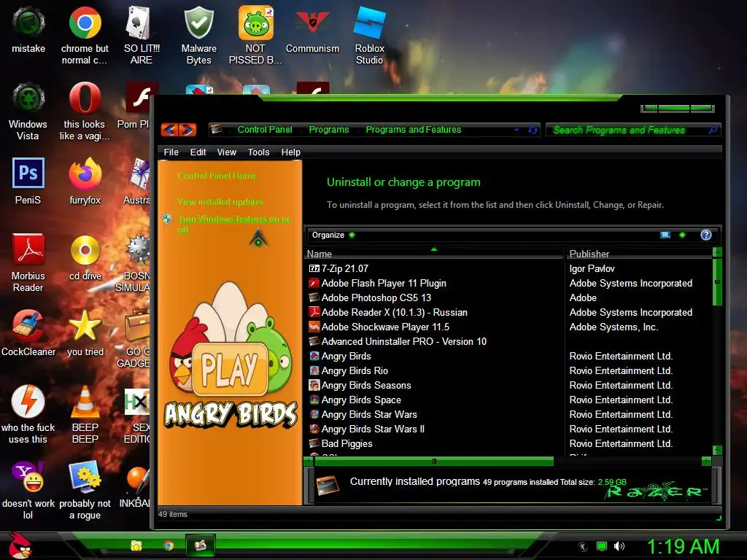This screenshot has height=560, width=747.
Task: Select Angry Birds Rio entry
Action: pos(355,370)
